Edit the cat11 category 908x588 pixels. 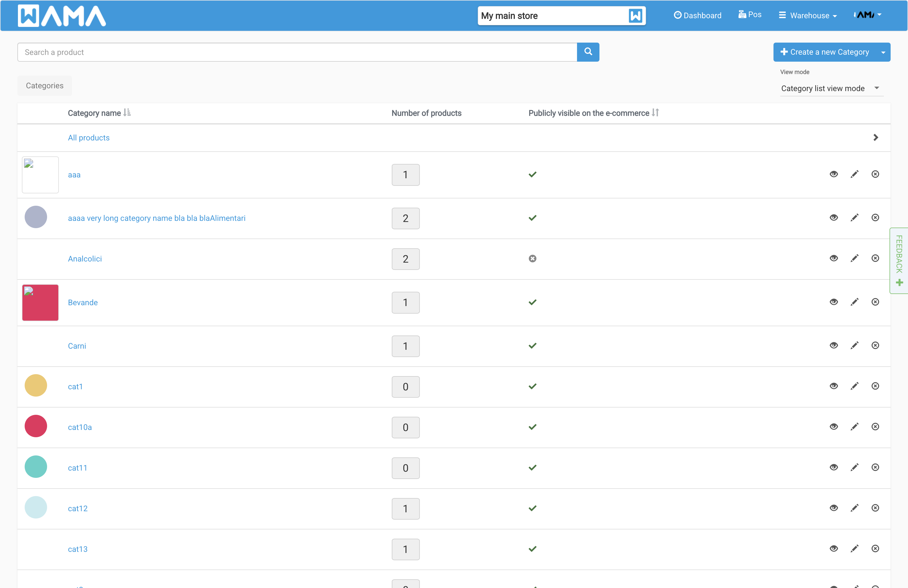[854, 467]
